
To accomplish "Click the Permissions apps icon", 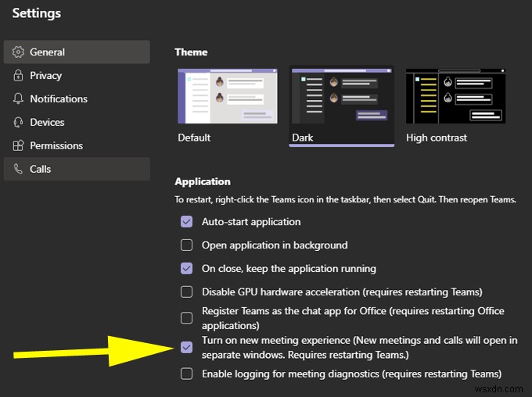I will [x=18, y=145].
